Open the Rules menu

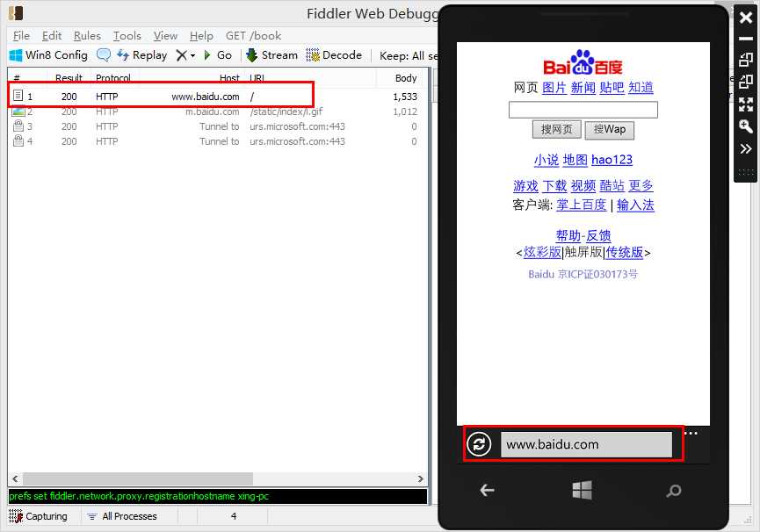tap(87, 36)
